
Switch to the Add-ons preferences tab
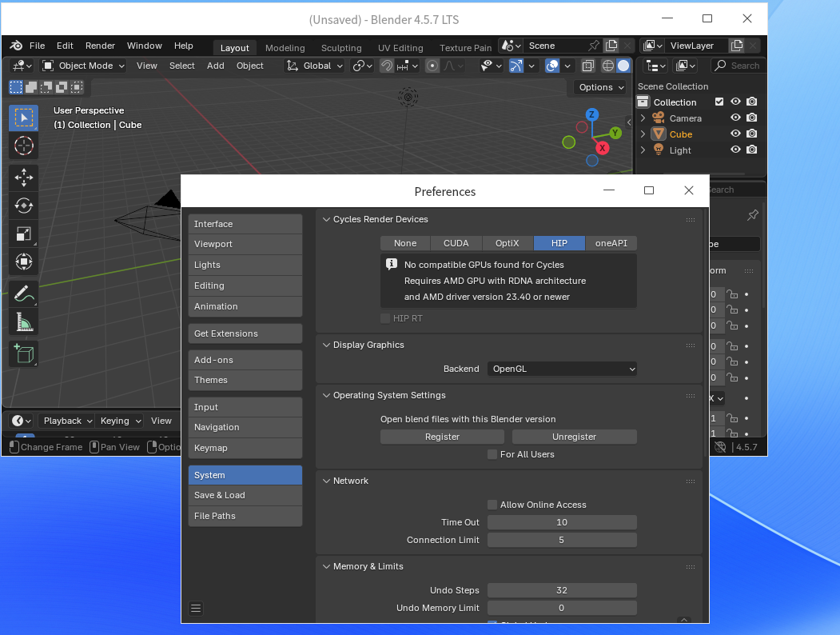[245, 360]
